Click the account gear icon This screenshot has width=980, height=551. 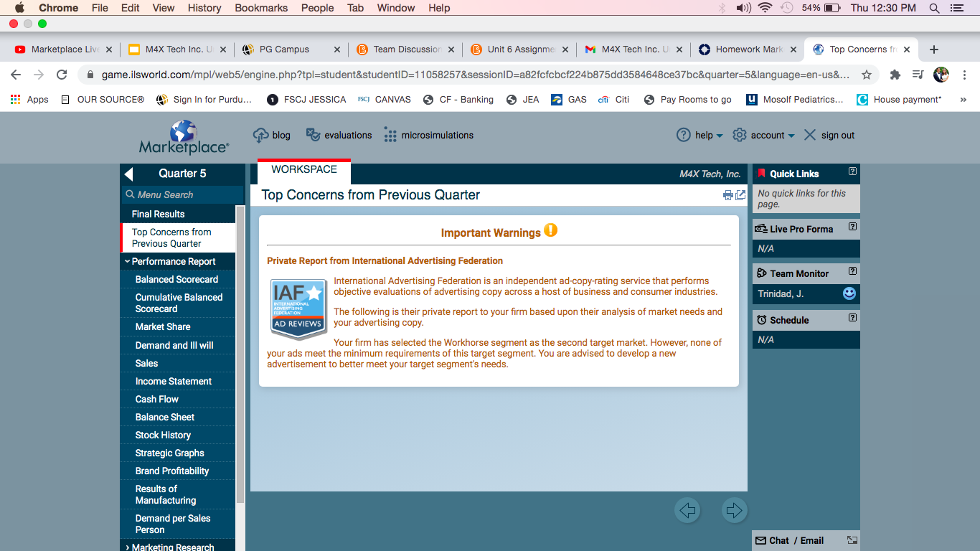click(740, 135)
